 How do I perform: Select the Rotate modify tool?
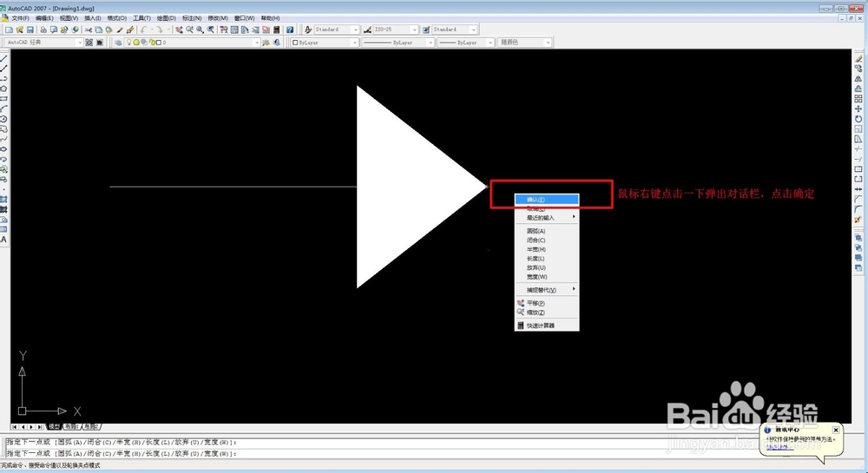coord(858,119)
